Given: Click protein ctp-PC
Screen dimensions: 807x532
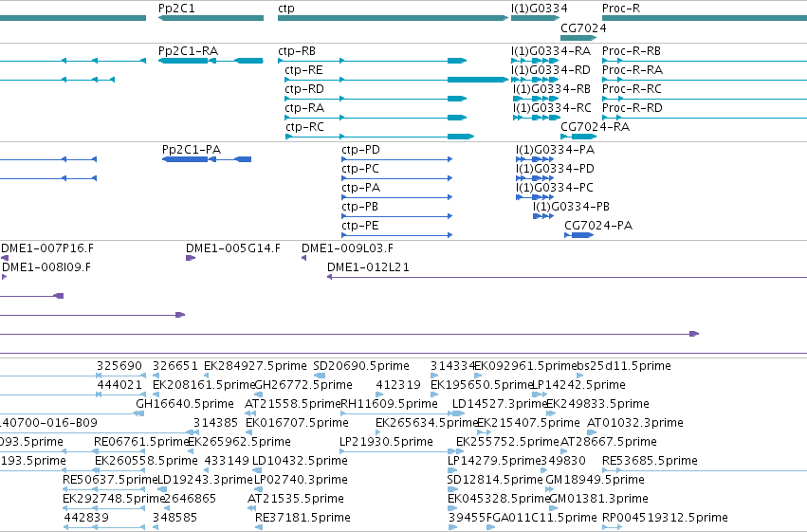Looking at the screenshot, I should pyautogui.click(x=360, y=169).
